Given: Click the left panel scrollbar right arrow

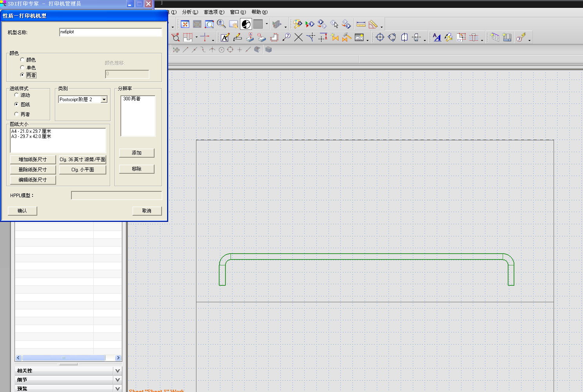Looking at the screenshot, I should click(118, 358).
